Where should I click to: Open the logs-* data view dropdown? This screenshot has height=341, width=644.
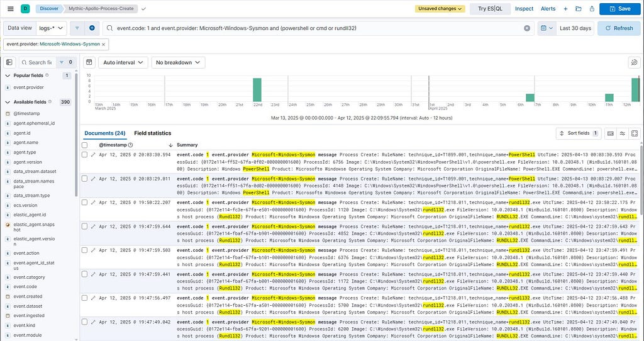coord(52,28)
